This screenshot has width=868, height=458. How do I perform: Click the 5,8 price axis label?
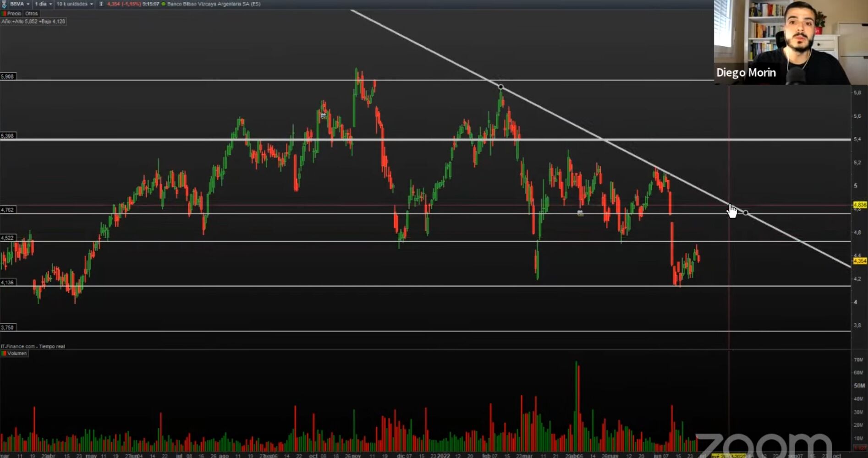click(x=857, y=93)
